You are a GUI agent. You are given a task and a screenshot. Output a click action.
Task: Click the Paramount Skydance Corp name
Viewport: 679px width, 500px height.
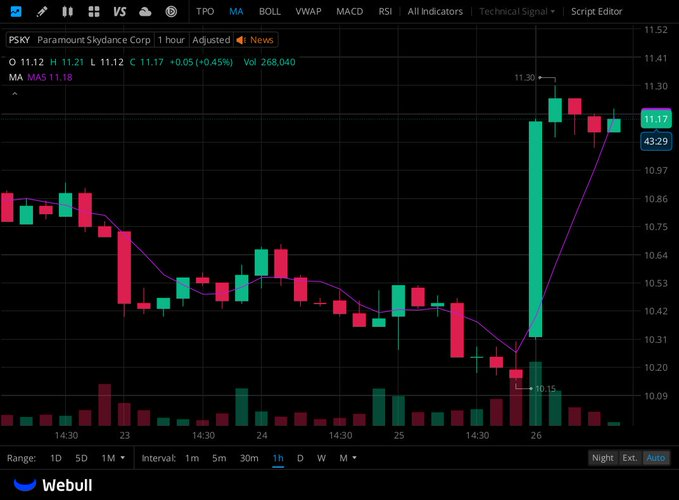click(x=94, y=40)
